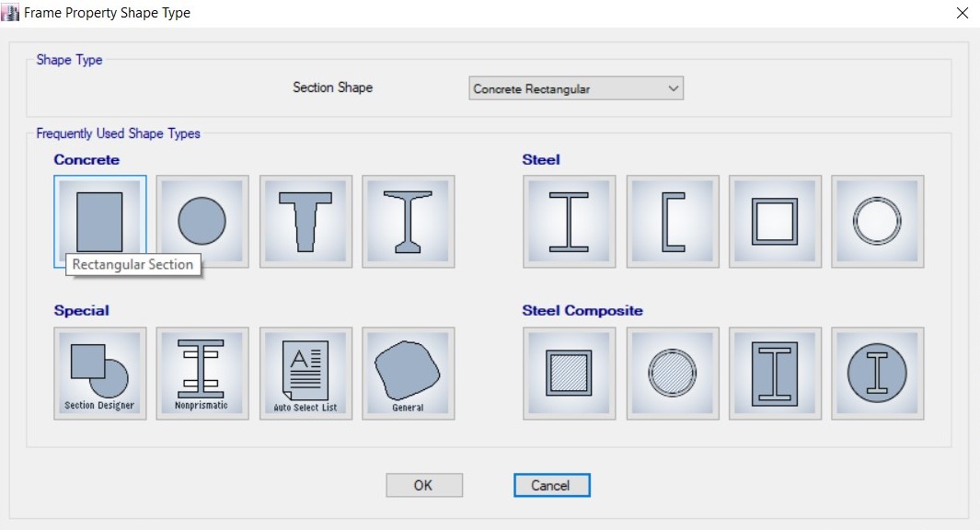Select the Steel wide flange I-section icon
Viewport: 980px width, 530px height.
[x=569, y=221]
